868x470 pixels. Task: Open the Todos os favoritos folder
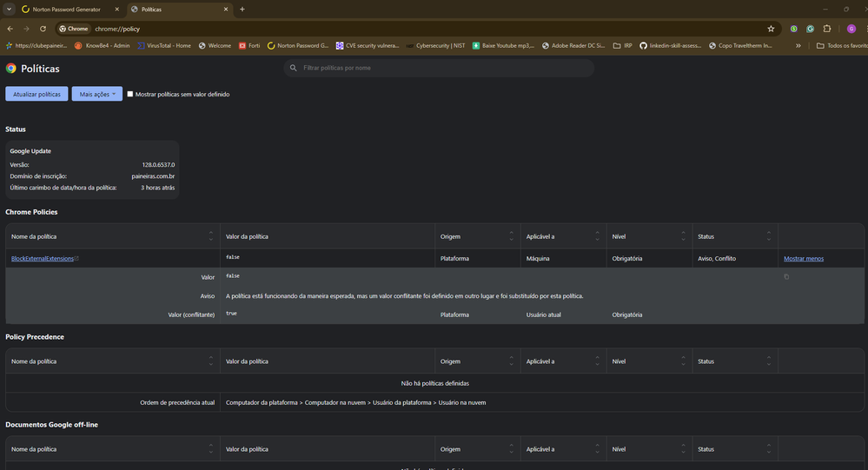pyautogui.click(x=842, y=46)
